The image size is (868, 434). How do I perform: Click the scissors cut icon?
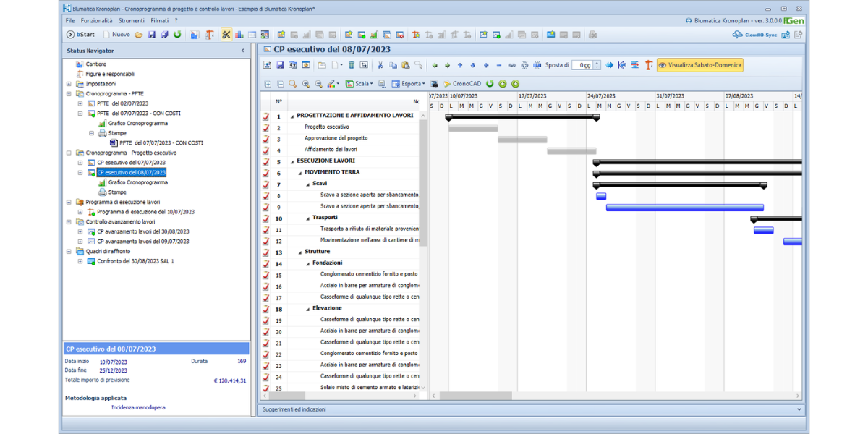click(380, 65)
